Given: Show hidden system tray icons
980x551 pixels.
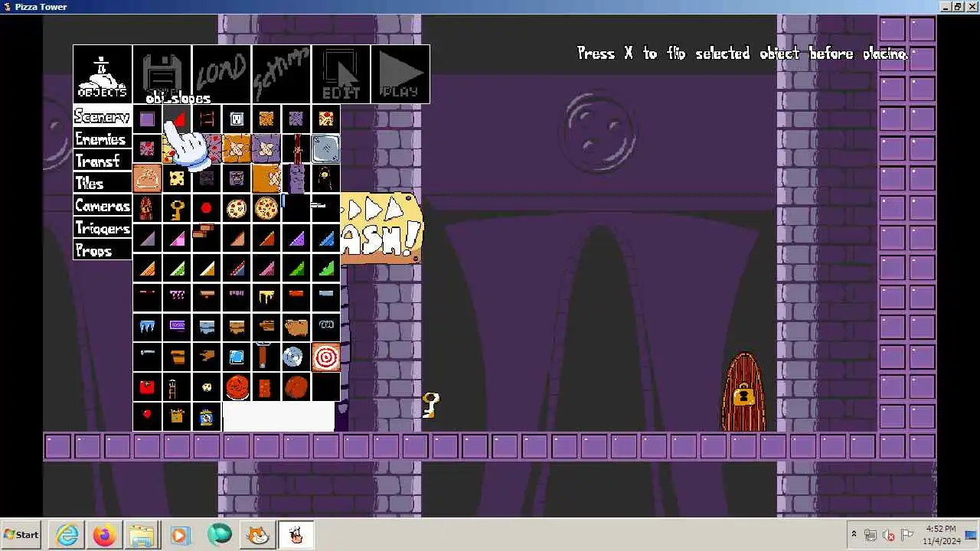Looking at the screenshot, I should click(x=854, y=535).
